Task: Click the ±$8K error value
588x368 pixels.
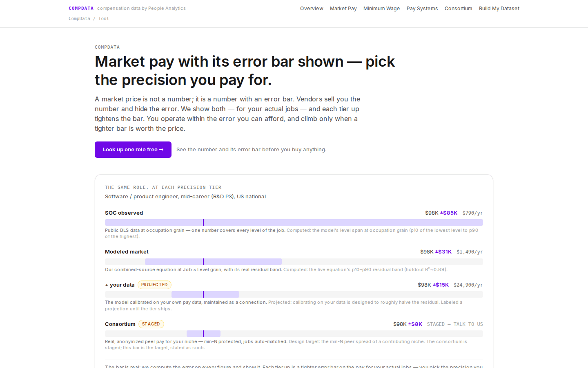Action: coord(415,324)
